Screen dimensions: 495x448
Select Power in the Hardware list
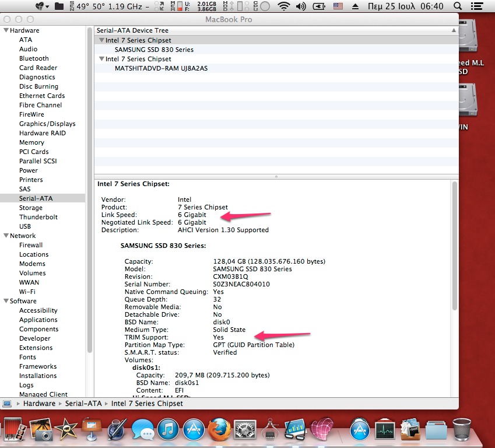pos(29,170)
